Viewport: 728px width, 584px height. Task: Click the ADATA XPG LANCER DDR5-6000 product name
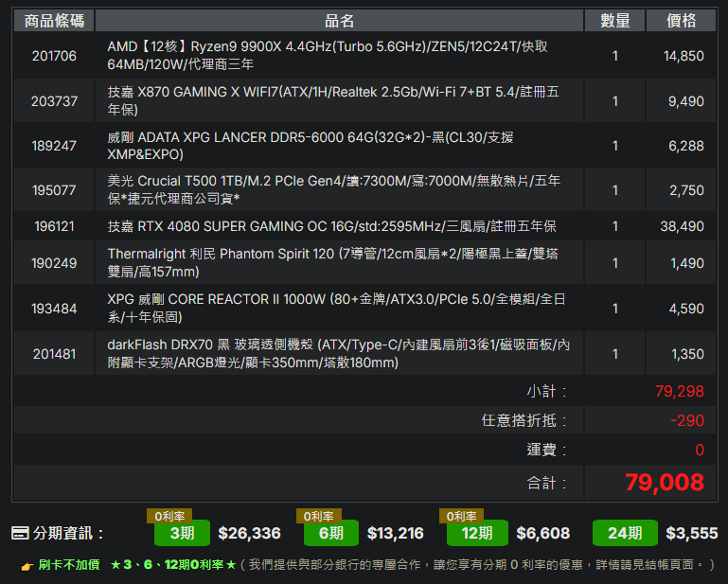[x=311, y=146]
